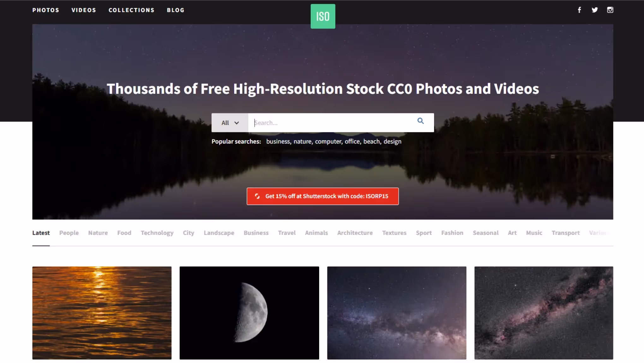Click the popular search term business
Viewport: 644px width, 363px height.
[x=278, y=141]
